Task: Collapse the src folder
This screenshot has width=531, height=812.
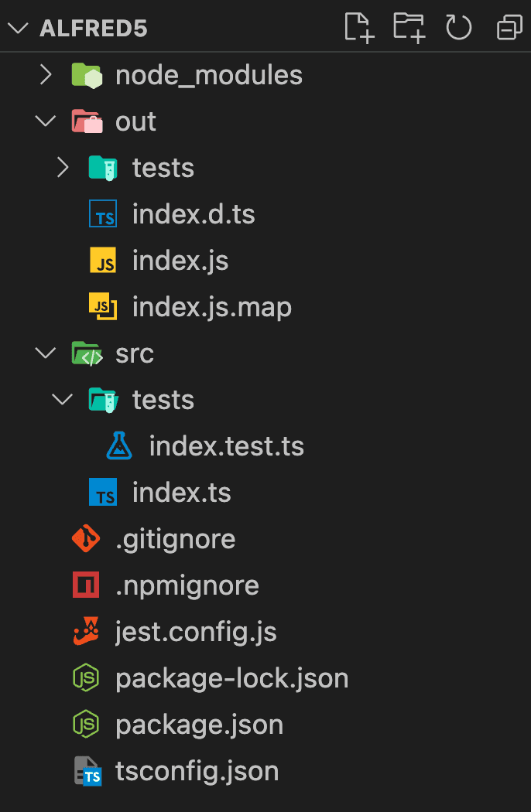Action: point(46,353)
